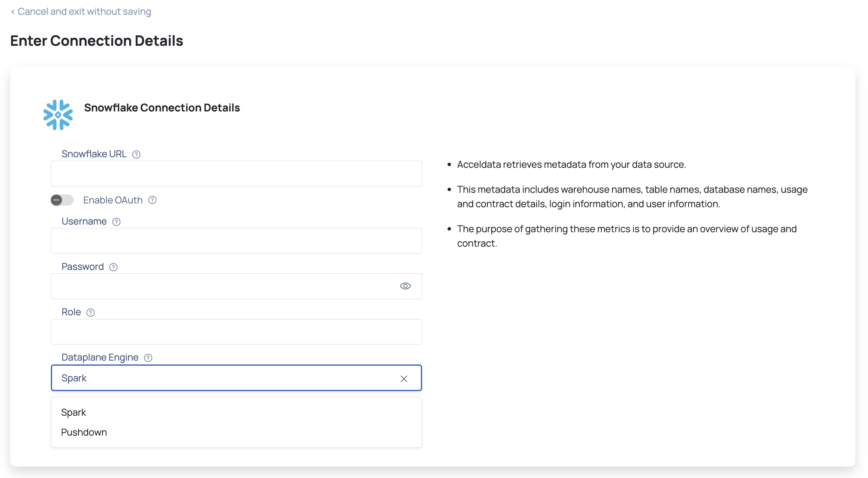Viewport: 868px width, 478px height.
Task: Focus the Snowflake URL input field
Action: pyautogui.click(x=236, y=173)
